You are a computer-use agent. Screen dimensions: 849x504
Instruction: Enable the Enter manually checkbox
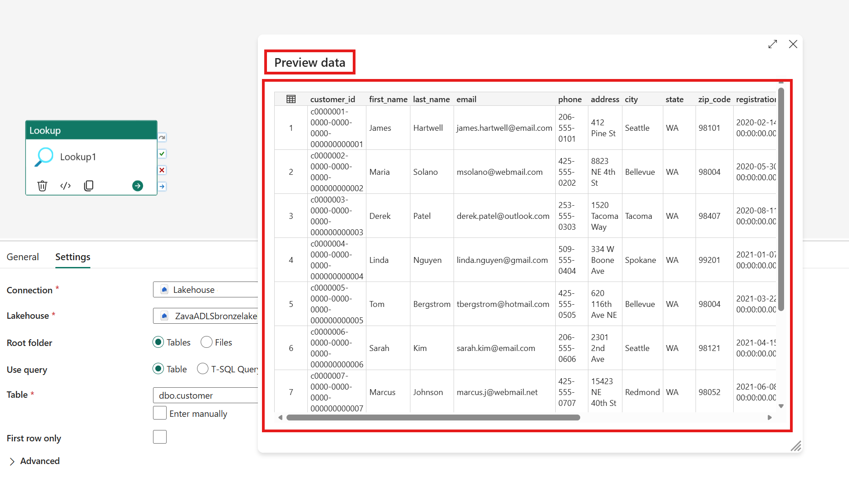tap(159, 413)
